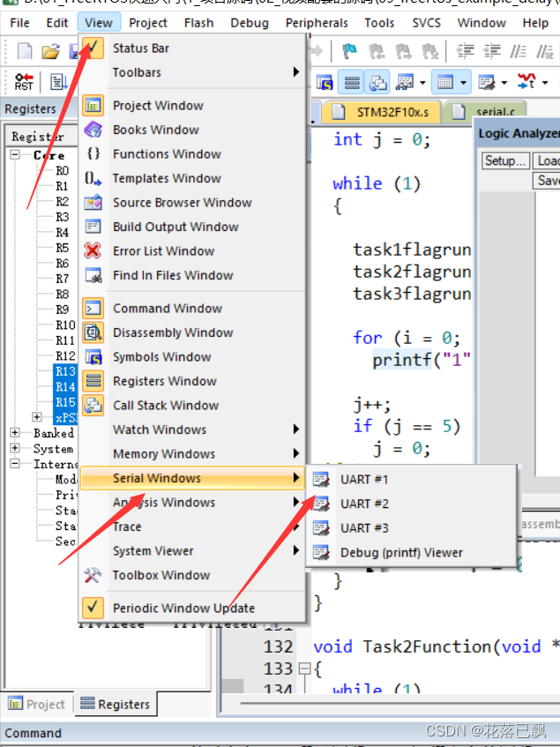Select the R13 register row

click(66, 371)
